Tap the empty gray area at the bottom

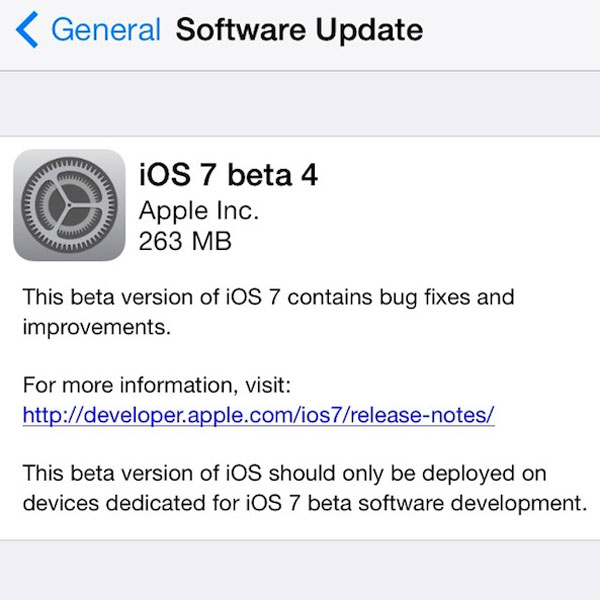coord(300,570)
